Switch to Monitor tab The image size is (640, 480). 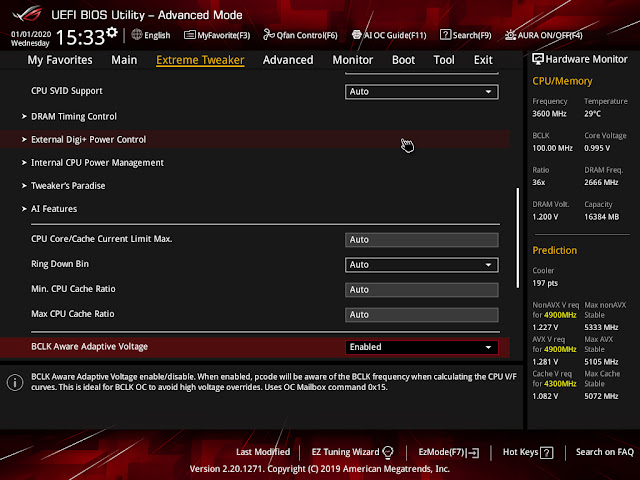(x=353, y=60)
